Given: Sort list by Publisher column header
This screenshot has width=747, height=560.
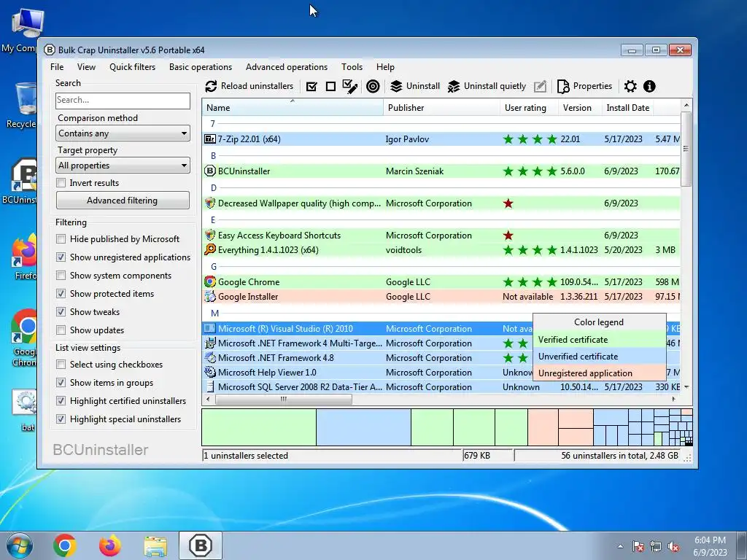Looking at the screenshot, I should coord(441,108).
